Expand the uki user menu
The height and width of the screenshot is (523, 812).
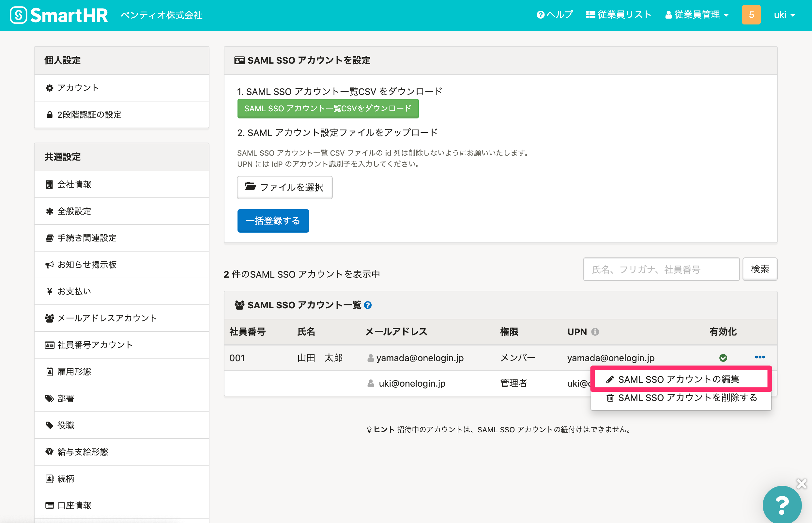(x=784, y=15)
